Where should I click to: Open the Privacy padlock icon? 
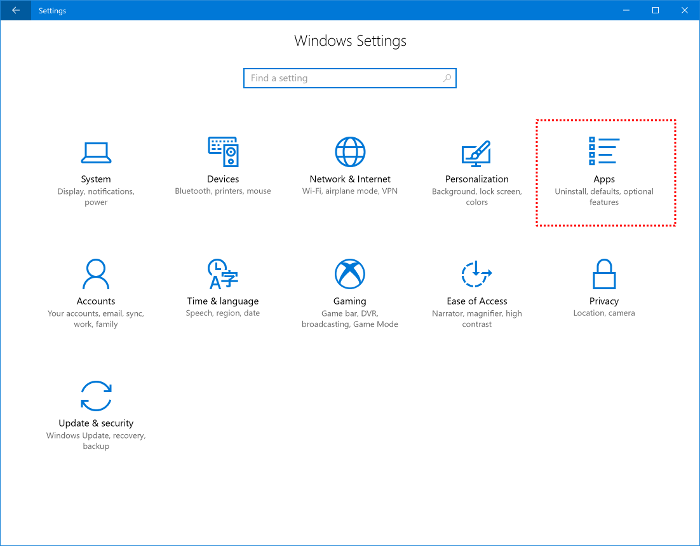pyautogui.click(x=604, y=274)
